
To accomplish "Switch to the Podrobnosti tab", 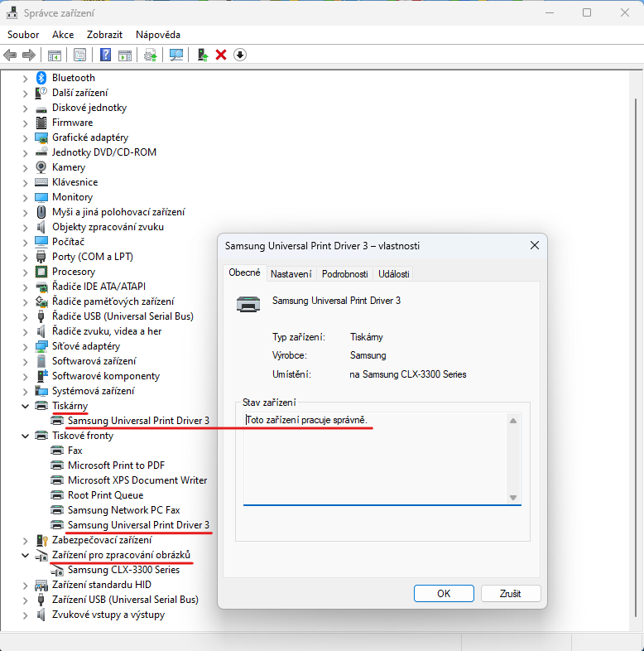I will pos(345,274).
